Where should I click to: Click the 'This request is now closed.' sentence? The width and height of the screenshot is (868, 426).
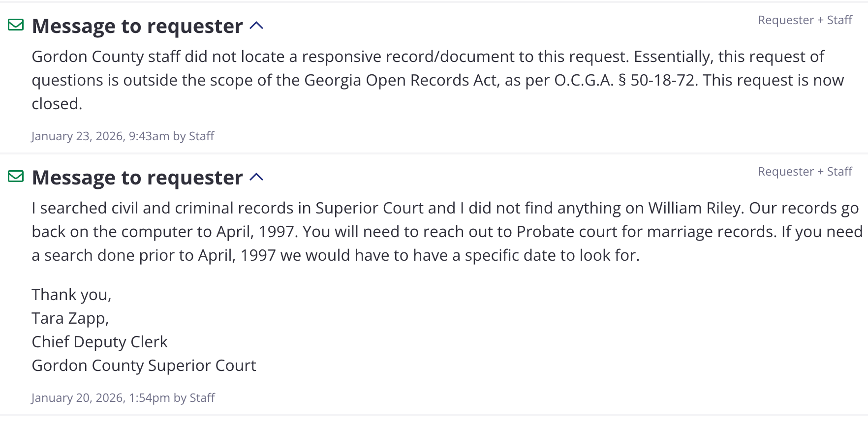(773, 80)
